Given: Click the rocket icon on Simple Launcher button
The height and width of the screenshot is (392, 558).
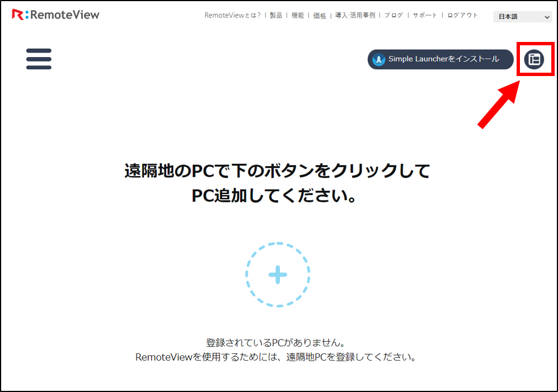Looking at the screenshot, I should (x=379, y=59).
